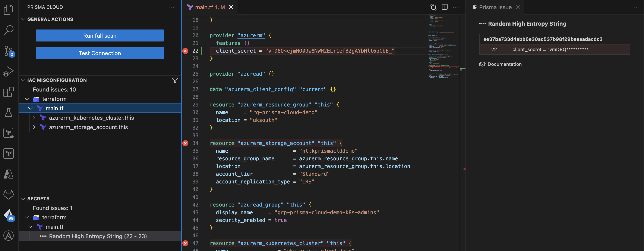This screenshot has height=251, width=644.
Task: Open the Azure icon in activity bar
Action: pyautogui.click(x=9, y=174)
